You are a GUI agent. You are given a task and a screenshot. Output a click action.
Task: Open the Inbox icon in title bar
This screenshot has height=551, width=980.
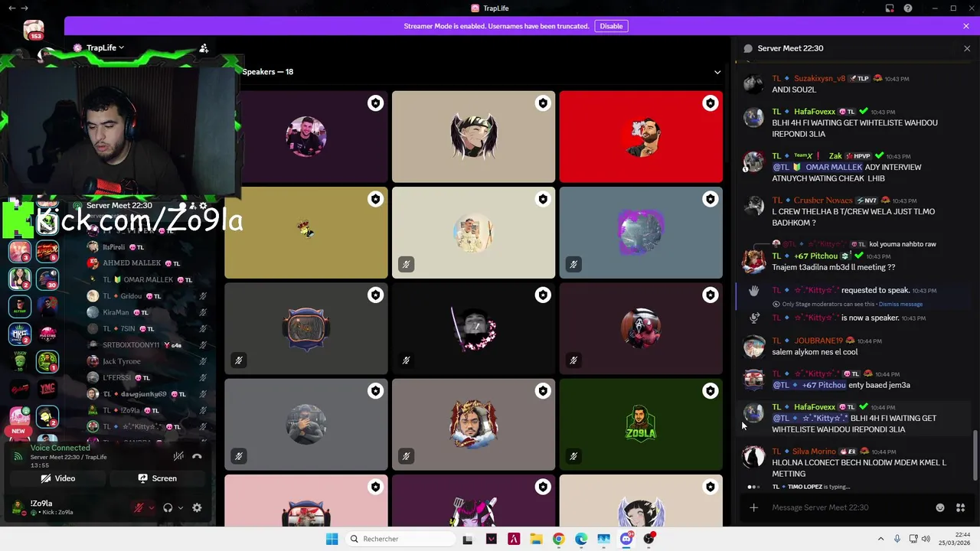(x=890, y=8)
